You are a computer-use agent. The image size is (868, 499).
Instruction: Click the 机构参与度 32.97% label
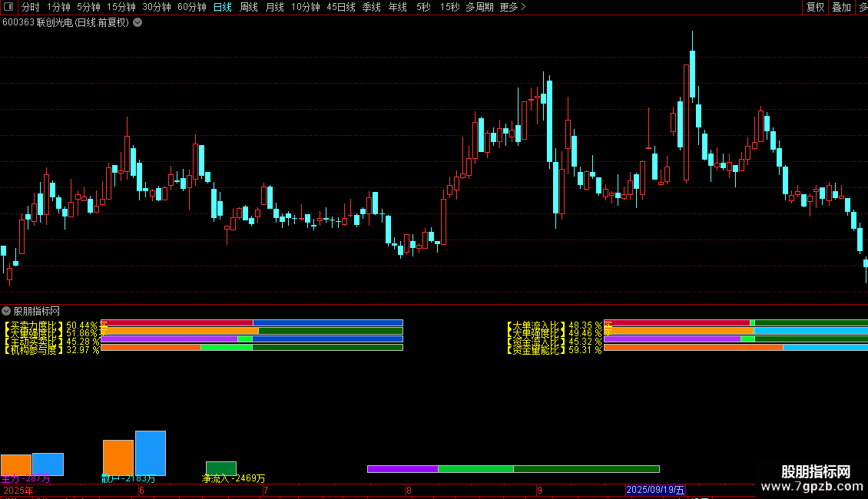click(51, 349)
